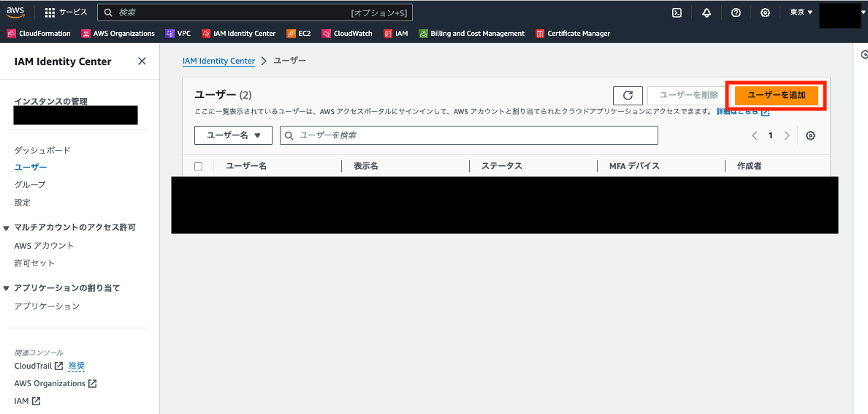This screenshot has width=868, height=414.
Task: Click the ユーザーを追加 button
Action: (777, 95)
